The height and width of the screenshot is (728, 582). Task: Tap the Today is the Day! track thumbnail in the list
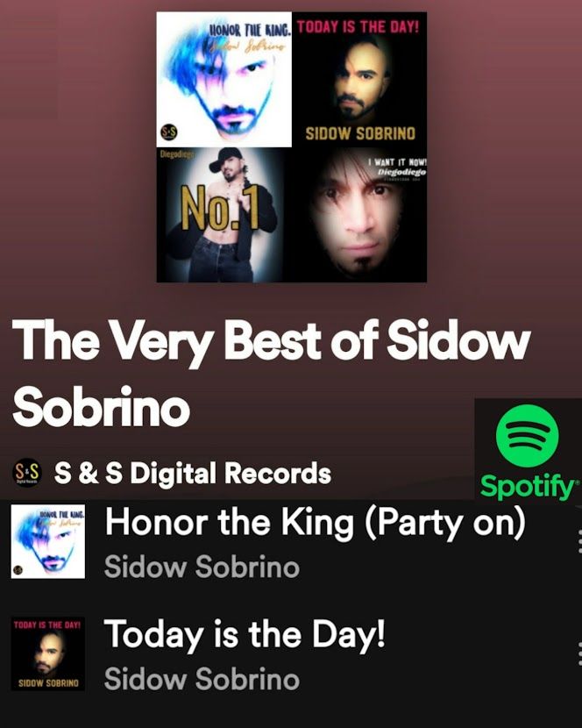(x=48, y=653)
